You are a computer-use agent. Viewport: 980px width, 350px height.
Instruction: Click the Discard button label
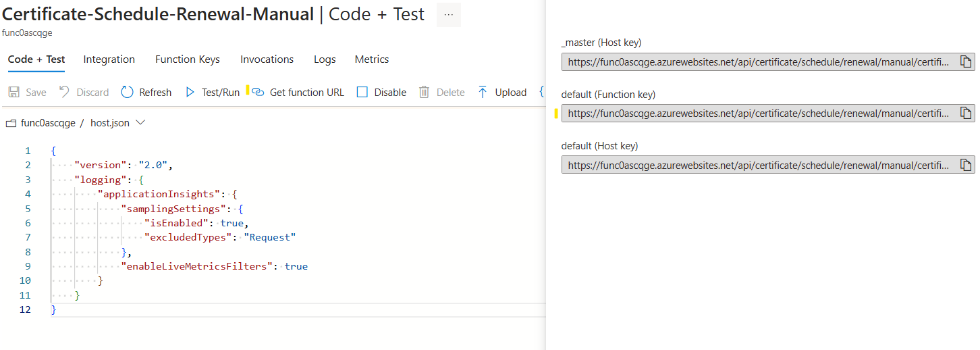(x=92, y=93)
